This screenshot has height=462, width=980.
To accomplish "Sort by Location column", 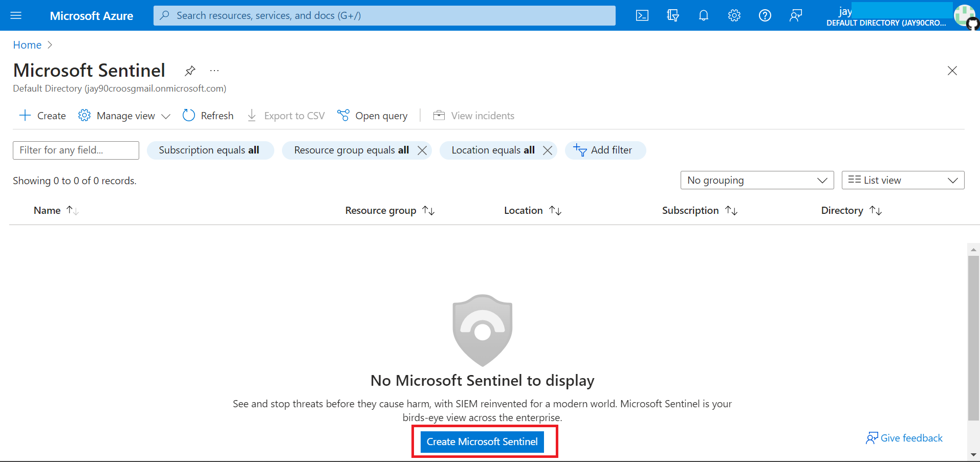I will click(533, 210).
